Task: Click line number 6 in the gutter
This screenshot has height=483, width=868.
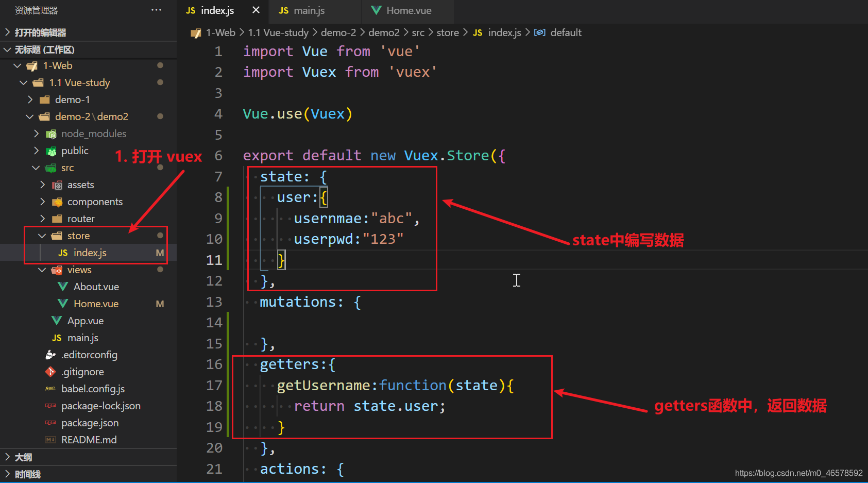Action: point(218,156)
